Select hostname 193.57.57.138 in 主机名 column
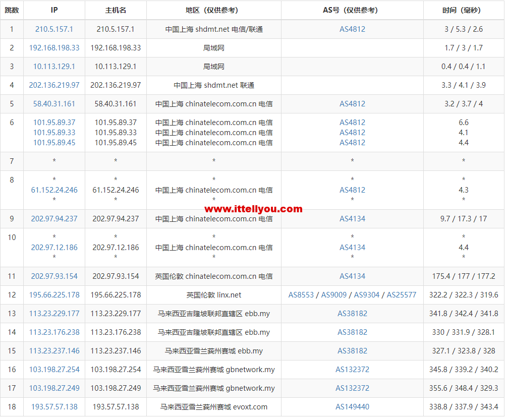The height and width of the screenshot is (420, 507). click(116, 407)
